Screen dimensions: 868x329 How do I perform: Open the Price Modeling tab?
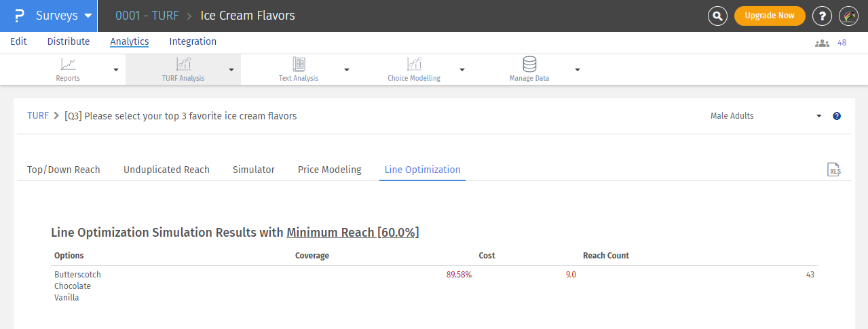[x=329, y=170]
